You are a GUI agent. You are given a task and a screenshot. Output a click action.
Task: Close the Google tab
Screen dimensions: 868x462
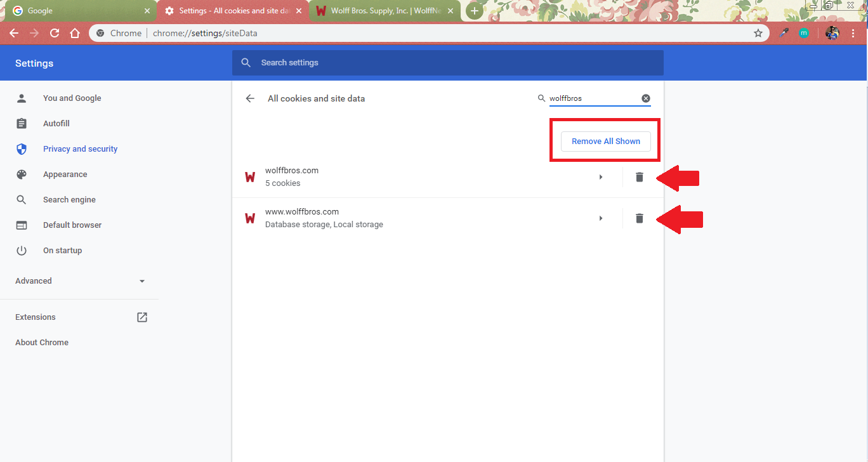click(147, 11)
